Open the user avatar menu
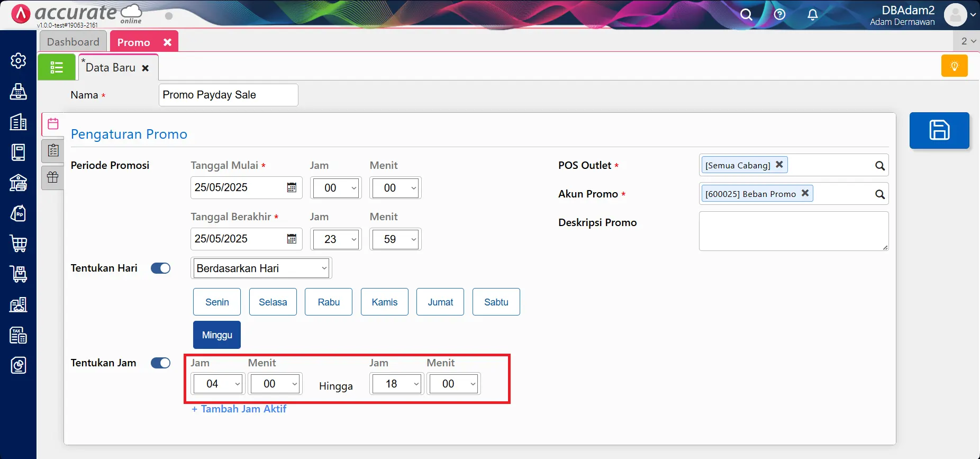Image resolution: width=980 pixels, height=459 pixels. click(960, 15)
